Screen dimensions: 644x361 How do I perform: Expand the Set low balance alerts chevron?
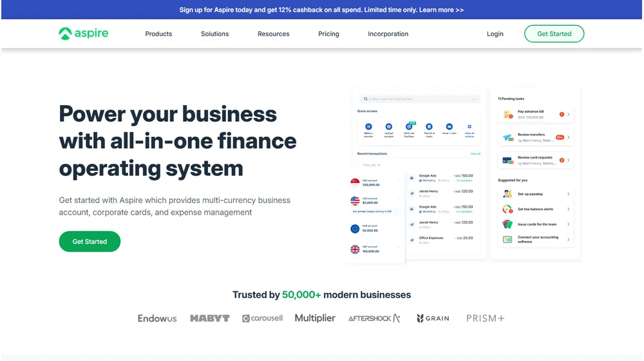[x=569, y=209]
